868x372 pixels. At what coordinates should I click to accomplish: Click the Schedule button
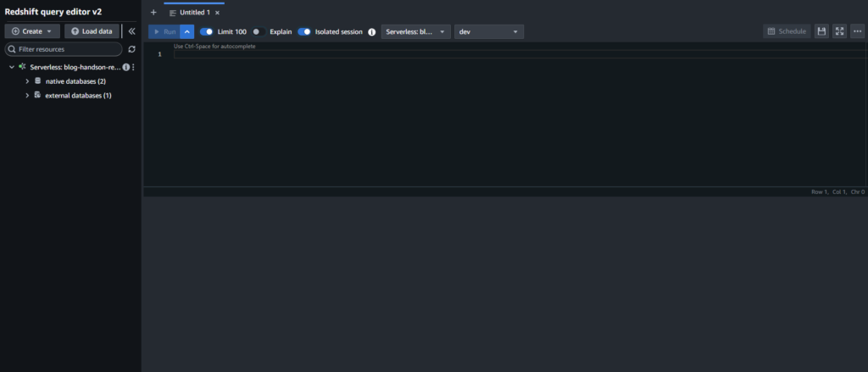[x=787, y=31]
